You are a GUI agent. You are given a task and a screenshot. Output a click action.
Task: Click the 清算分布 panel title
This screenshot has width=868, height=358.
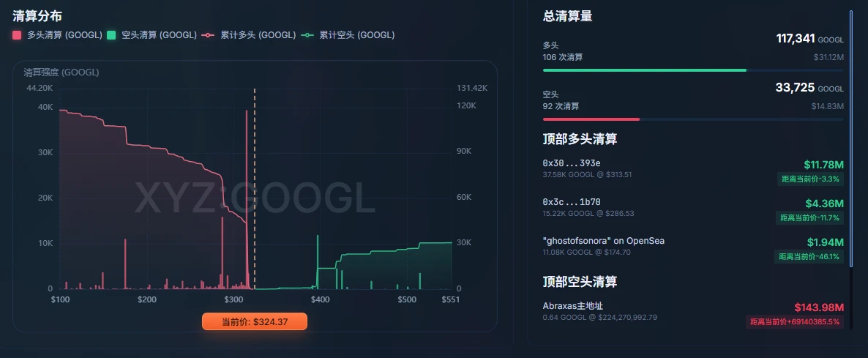[37, 16]
